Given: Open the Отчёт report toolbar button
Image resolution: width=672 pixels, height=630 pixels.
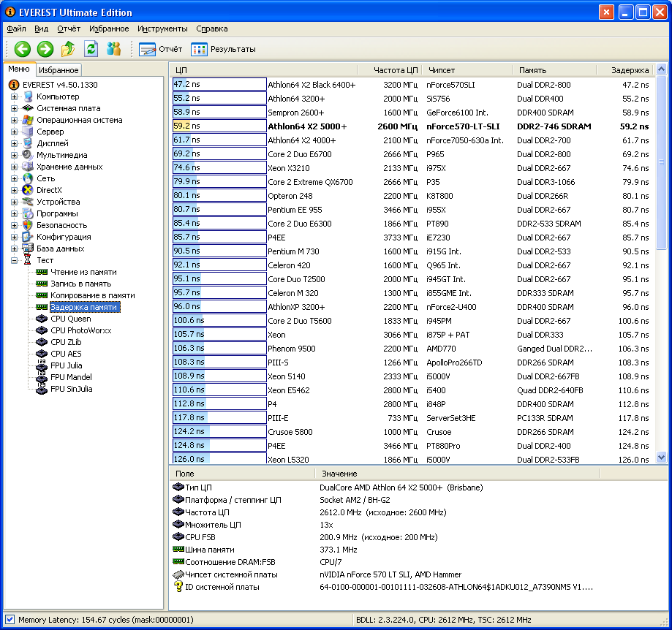Looking at the screenshot, I should 161,49.
